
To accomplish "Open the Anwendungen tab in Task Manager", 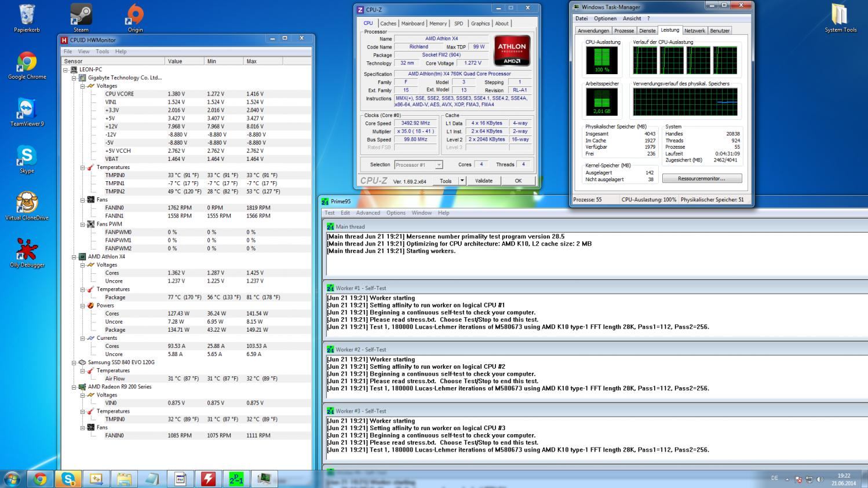I will tap(593, 31).
